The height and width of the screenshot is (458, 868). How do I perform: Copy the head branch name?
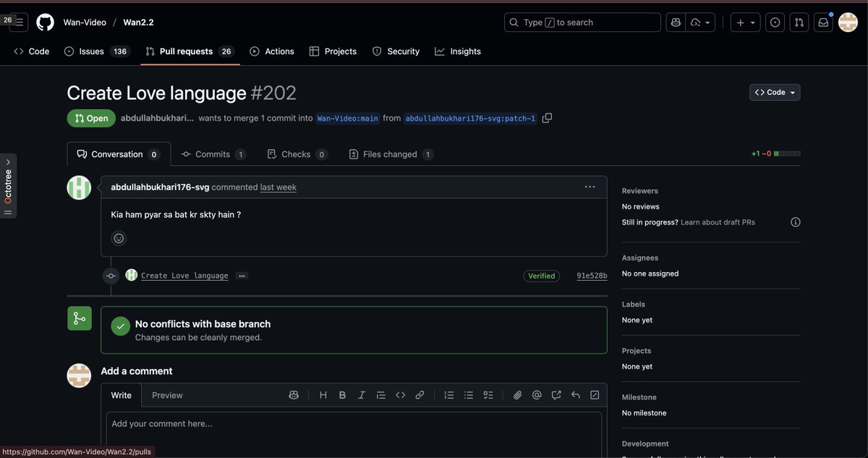(547, 118)
